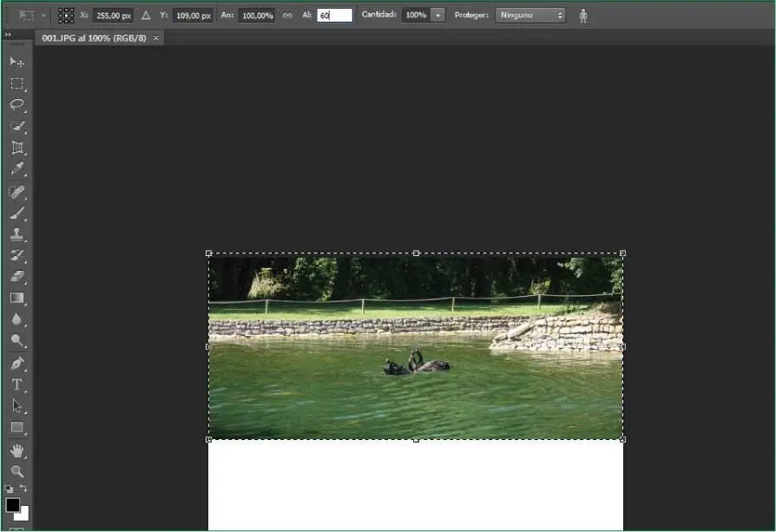The width and height of the screenshot is (776, 532).
Task: Select the Rectangular Marquee tool
Action: [16, 83]
